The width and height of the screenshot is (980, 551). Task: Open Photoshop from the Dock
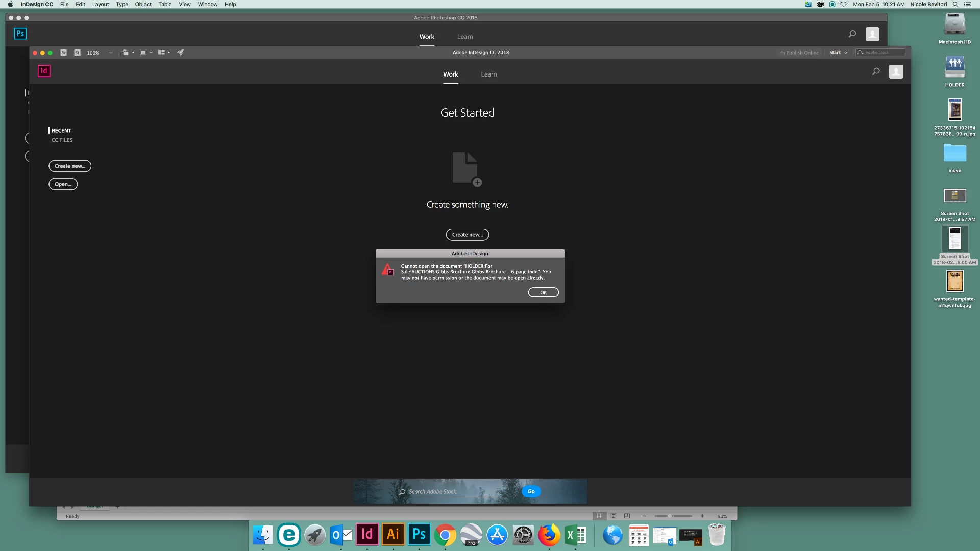coord(419,534)
